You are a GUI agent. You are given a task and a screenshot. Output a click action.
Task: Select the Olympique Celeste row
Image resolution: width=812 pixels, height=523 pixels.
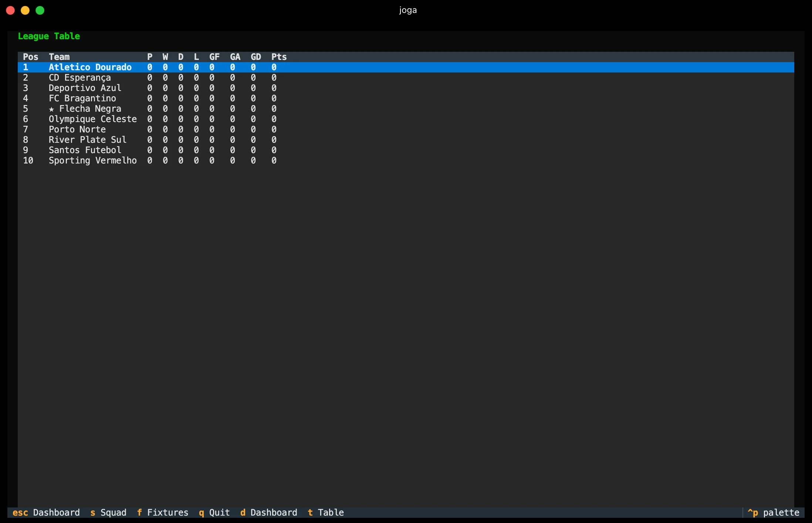406,119
